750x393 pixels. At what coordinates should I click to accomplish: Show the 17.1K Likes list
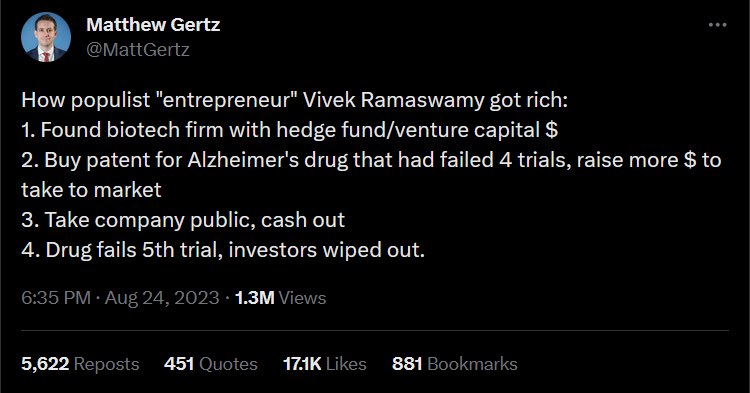coord(325,364)
